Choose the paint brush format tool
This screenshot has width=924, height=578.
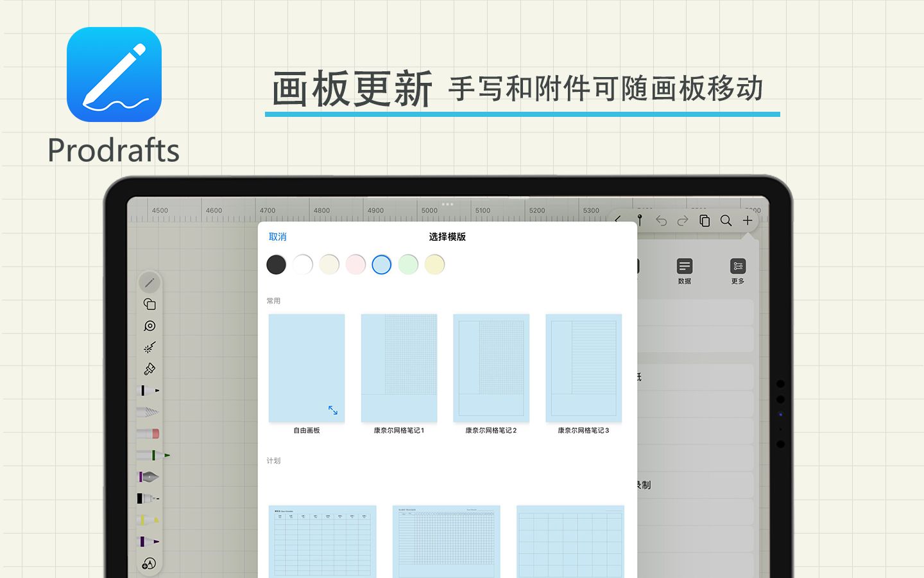click(x=150, y=369)
